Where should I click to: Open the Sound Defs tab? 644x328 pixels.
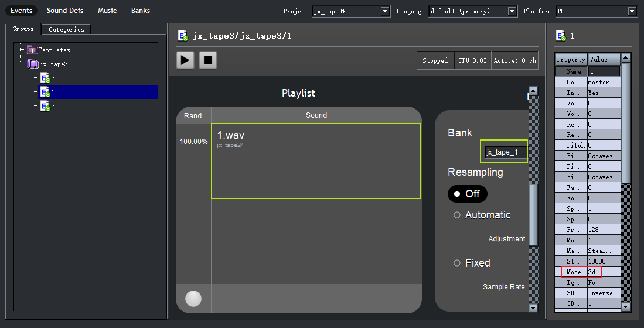tap(65, 11)
